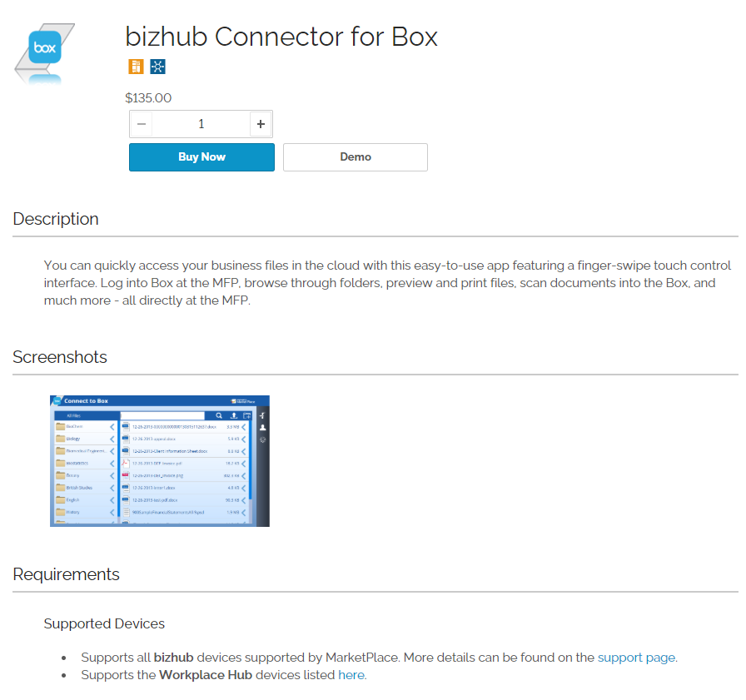Click the user profile icon in screenshot
The width and height of the screenshot is (746, 700).
click(262, 428)
